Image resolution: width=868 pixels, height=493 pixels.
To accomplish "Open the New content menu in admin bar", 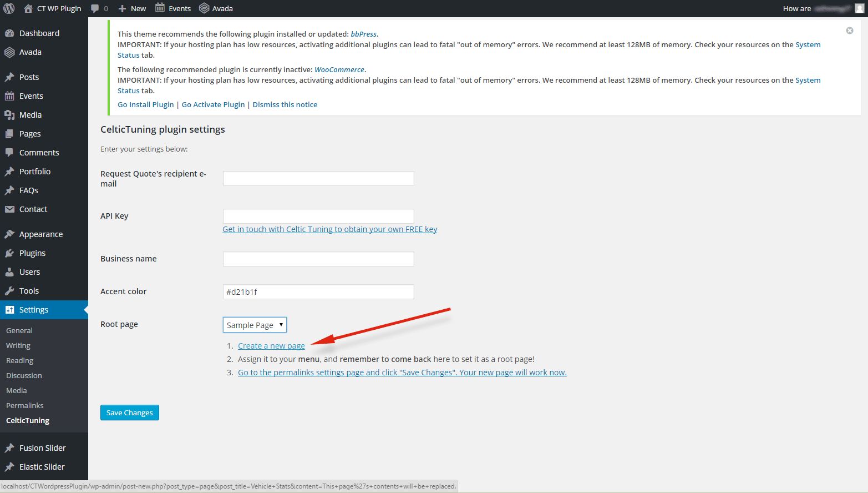I will [133, 8].
